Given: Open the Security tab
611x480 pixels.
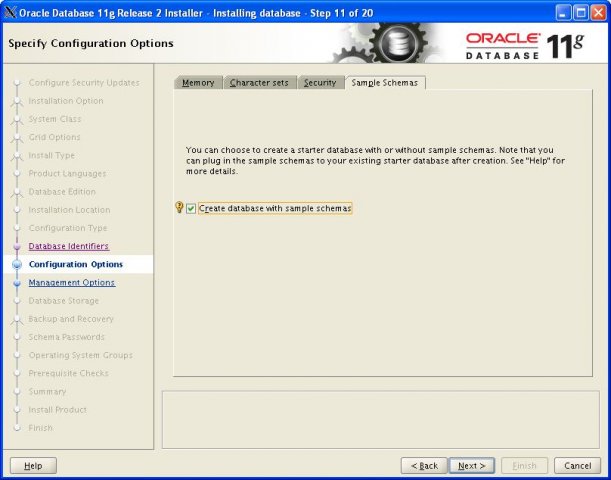Looking at the screenshot, I should (320, 83).
